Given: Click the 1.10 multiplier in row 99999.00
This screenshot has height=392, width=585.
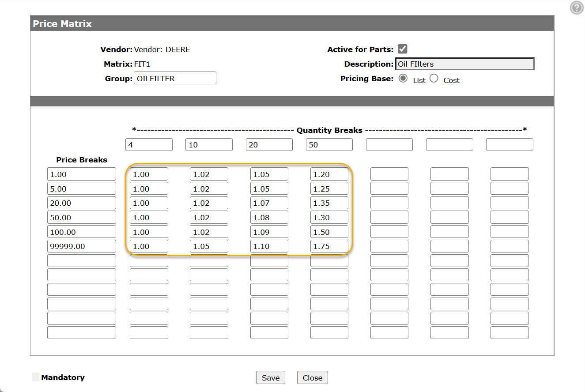Looking at the screenshot, I should [269, 246].
